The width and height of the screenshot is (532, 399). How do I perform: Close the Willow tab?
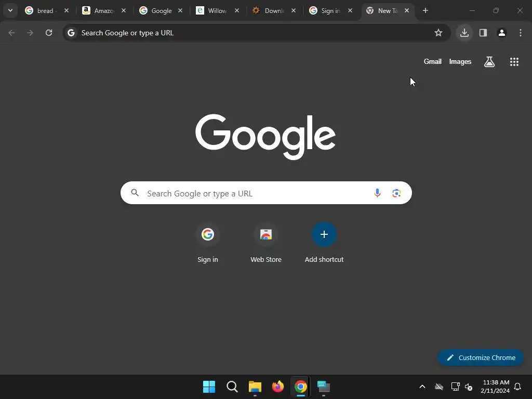237,10
